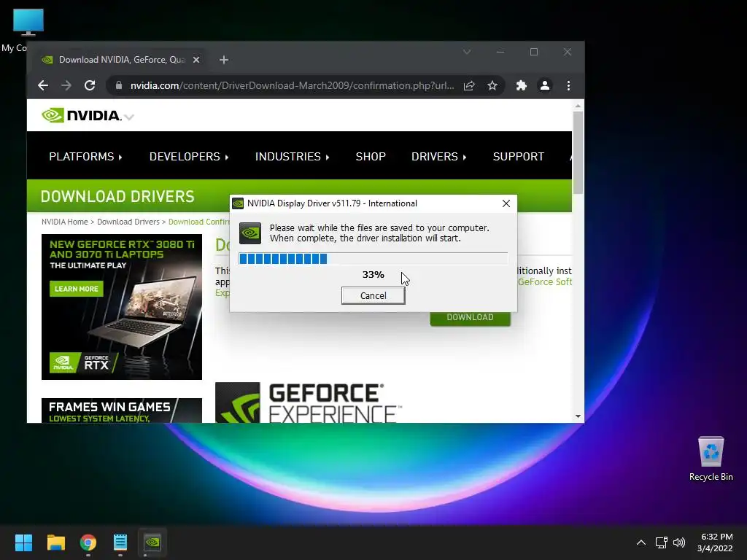Image resolution: width=747 pixels, height=560 pixels.
Task: Open the Frames Win Games banner
Action: coord(122,410)
